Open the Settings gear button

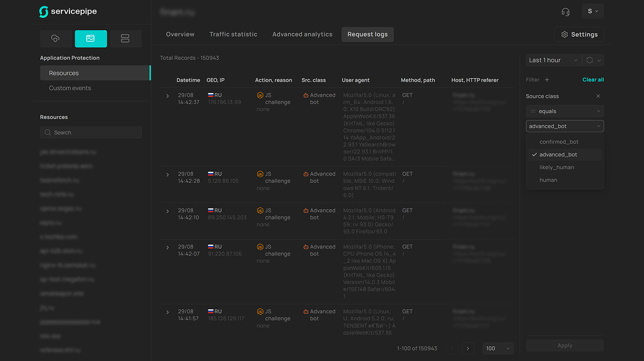point(579,35)
